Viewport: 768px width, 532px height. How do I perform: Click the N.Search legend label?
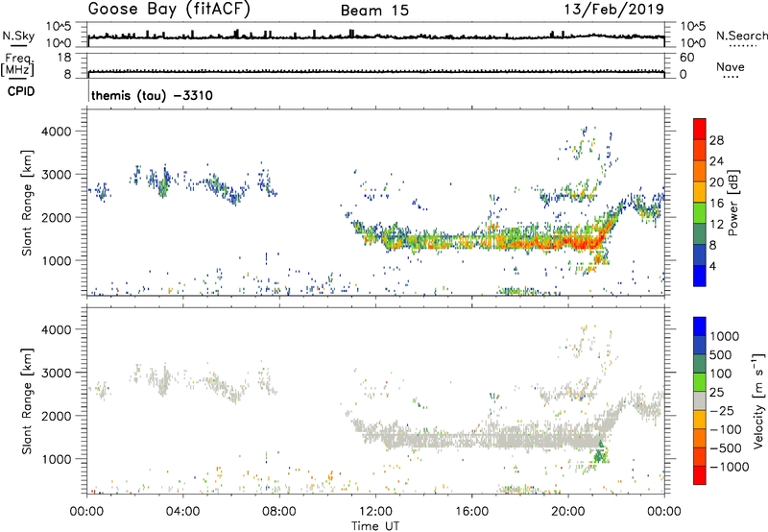coord(741,36)
